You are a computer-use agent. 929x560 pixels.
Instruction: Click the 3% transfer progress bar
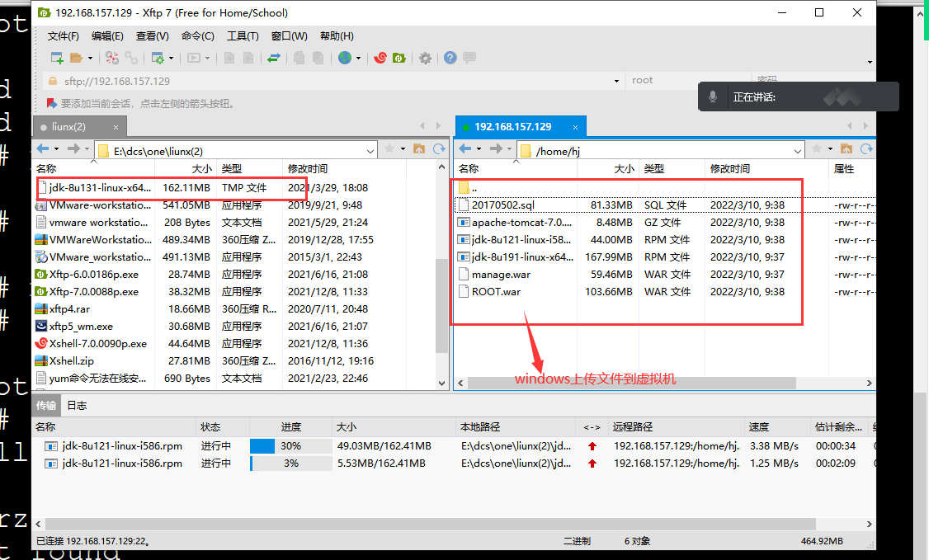[291, 464]
